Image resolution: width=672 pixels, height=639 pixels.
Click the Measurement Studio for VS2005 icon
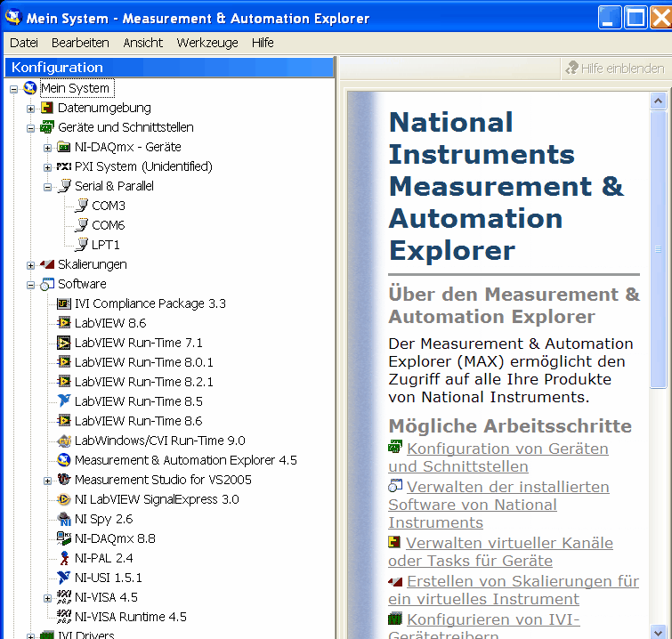[64, 480]
